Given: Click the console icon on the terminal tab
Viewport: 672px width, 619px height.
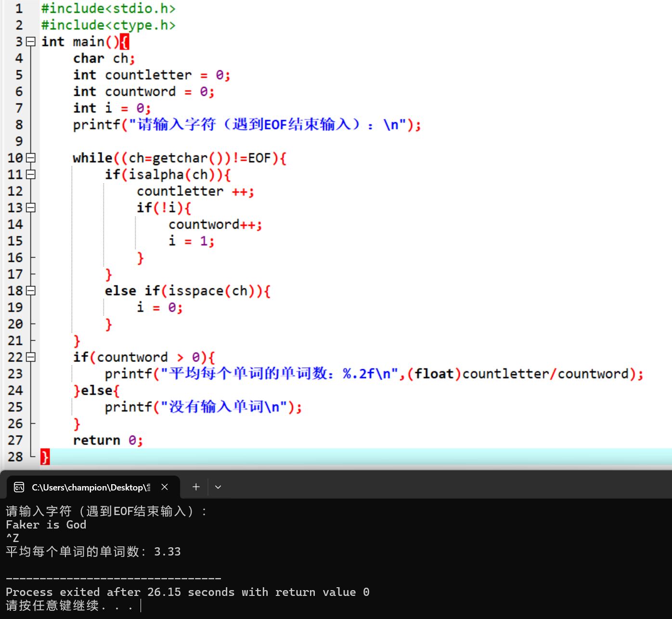Looking at the screenshot, I should (x=19, y=488).
